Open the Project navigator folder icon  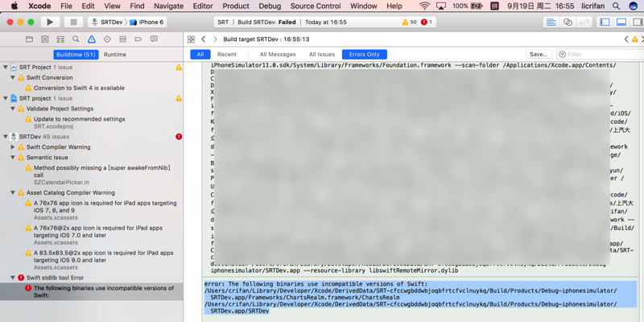(29, 39)
